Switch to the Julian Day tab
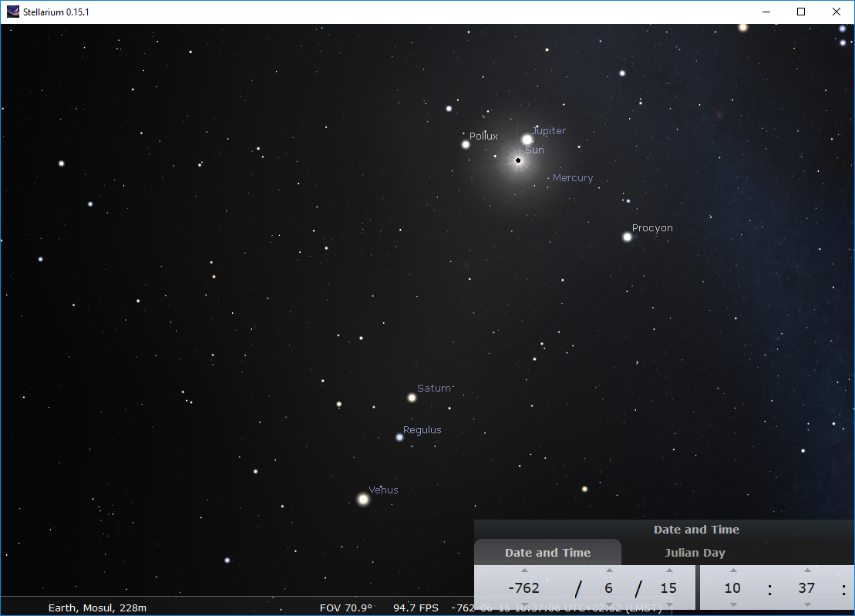Image resolution: width=855 pixels, height=616 pixels. tap(694, 553)
